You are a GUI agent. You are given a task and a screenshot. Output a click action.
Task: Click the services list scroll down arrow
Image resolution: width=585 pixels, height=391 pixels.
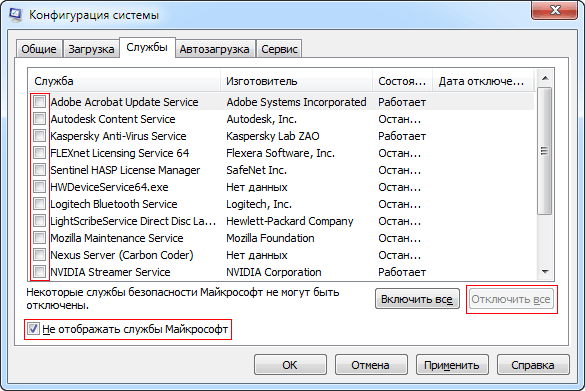coord(545,272)
